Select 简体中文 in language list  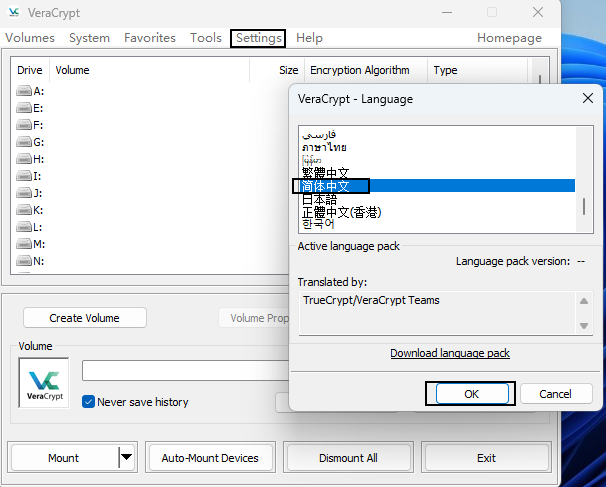click(438, 186)
